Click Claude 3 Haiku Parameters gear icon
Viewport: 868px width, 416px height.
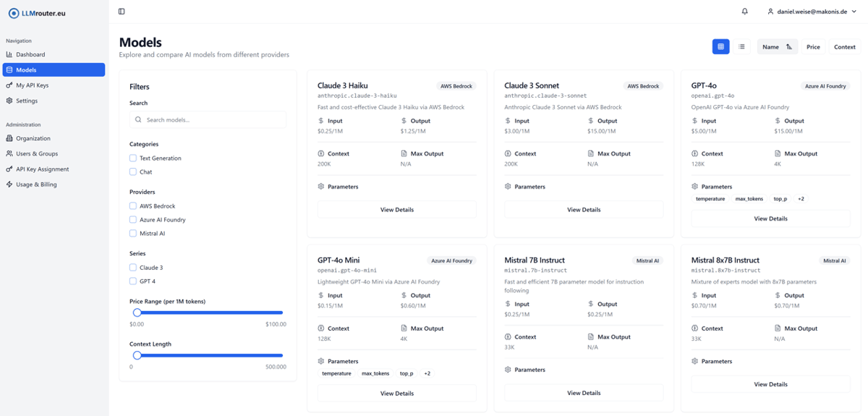coord(321,187)
